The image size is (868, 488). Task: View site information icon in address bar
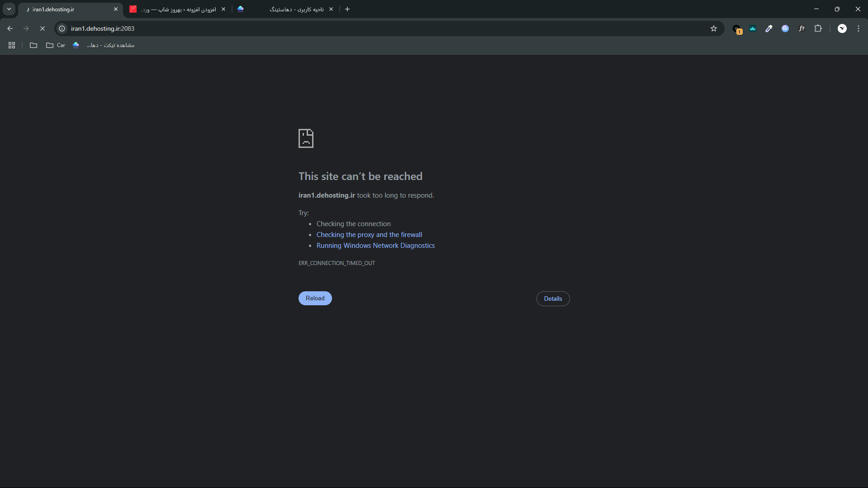[62, 28]
